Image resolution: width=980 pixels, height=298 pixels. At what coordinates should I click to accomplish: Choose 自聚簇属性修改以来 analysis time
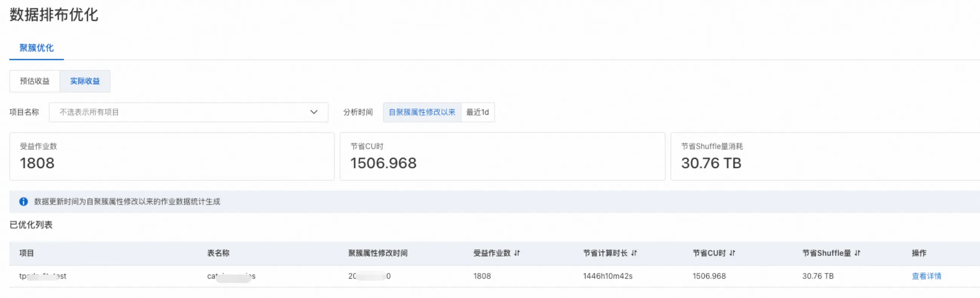422,112
